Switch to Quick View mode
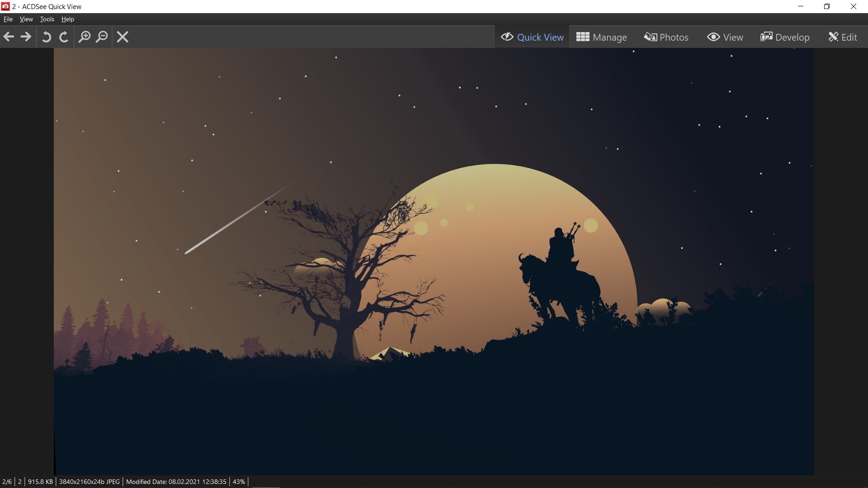The image size is (868, 488). click(x=532, y=37)
